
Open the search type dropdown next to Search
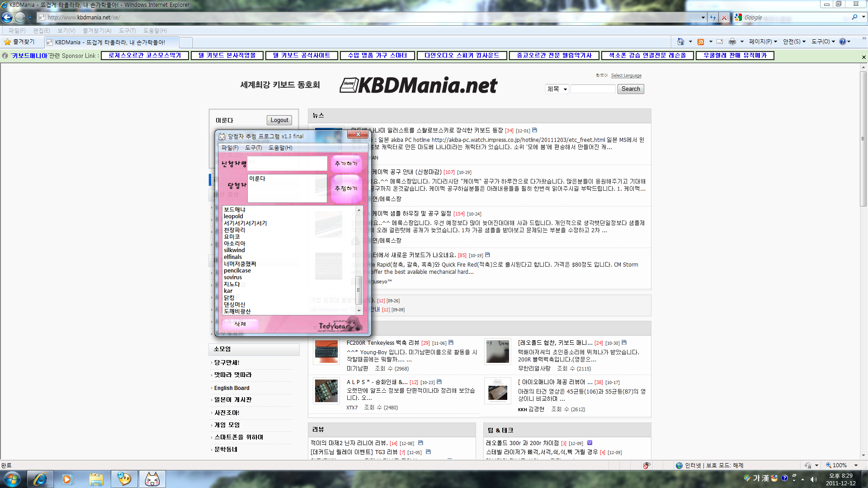coord(557,89)
